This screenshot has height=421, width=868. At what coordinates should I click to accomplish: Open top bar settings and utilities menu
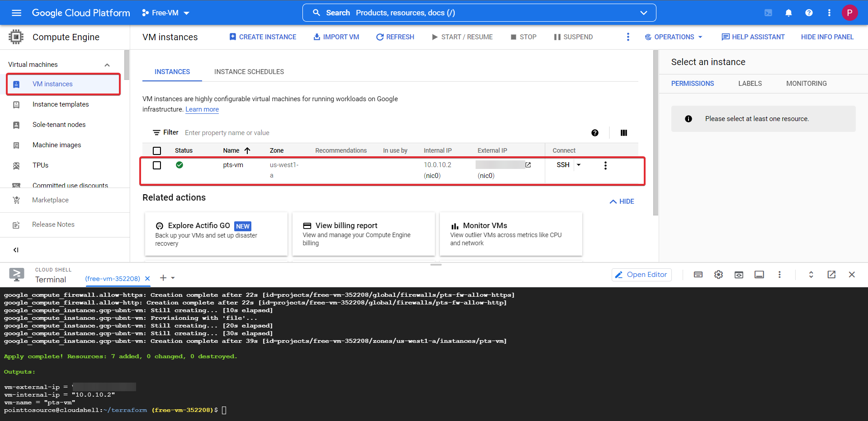tap(829, 13)
